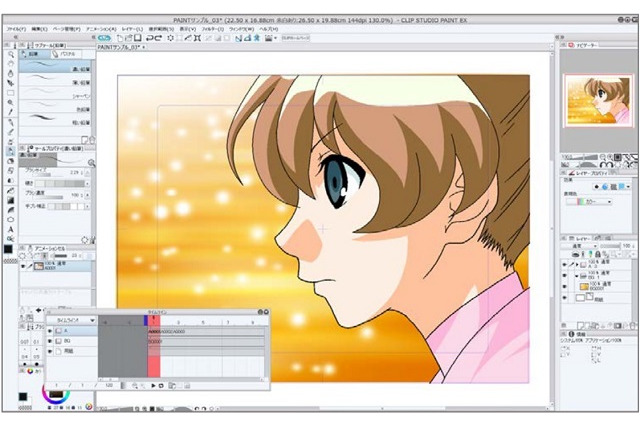Select the rectangle Selection area tool
This screenshot has width=640, height=426.
point(11,93)
